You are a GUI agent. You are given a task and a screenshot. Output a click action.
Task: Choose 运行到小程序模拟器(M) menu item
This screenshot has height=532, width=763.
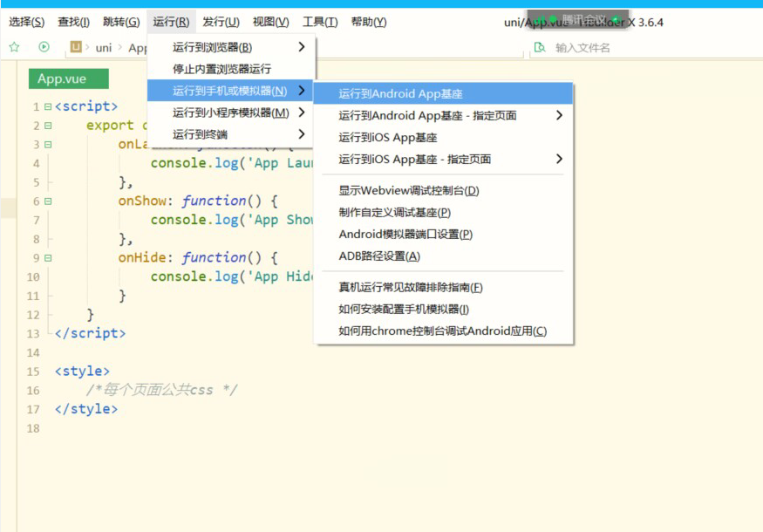coord(232,113)
